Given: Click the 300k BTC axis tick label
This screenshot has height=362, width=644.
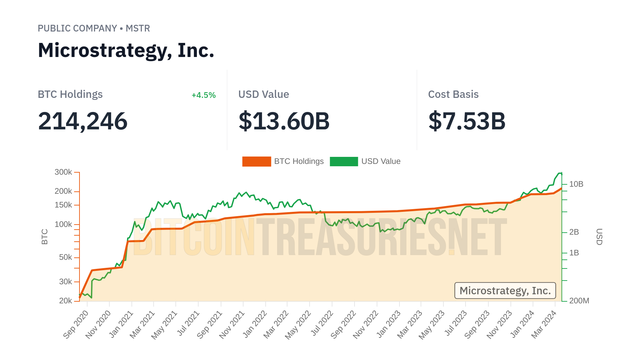Looking at the screenshot, I should [x=63, y=172].
